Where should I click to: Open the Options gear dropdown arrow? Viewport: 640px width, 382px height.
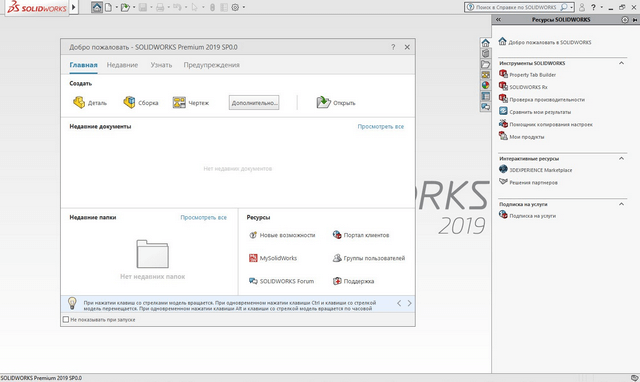click(x=244, y=7)
